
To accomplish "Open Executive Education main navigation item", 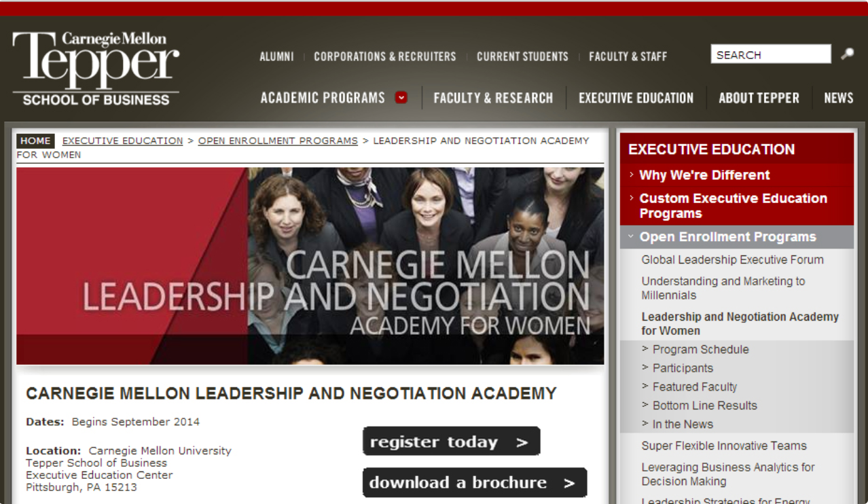I will pyautogui.click(x=636, y=98).
